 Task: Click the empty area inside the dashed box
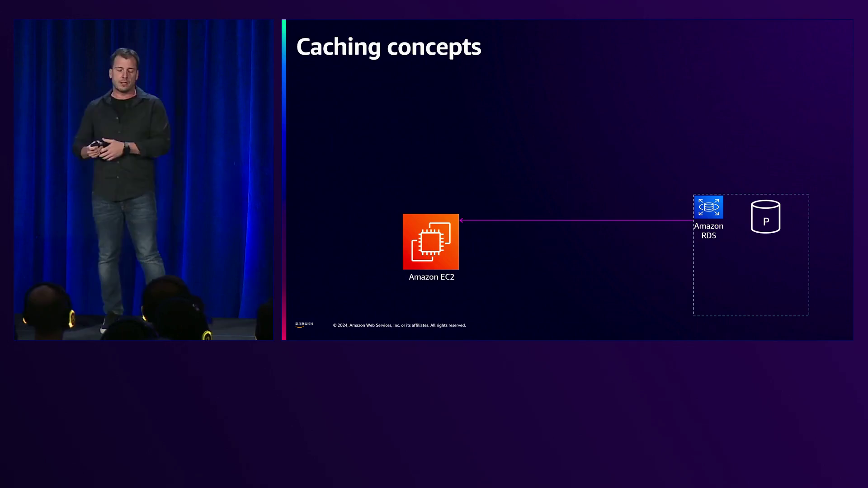click(750, 276)
